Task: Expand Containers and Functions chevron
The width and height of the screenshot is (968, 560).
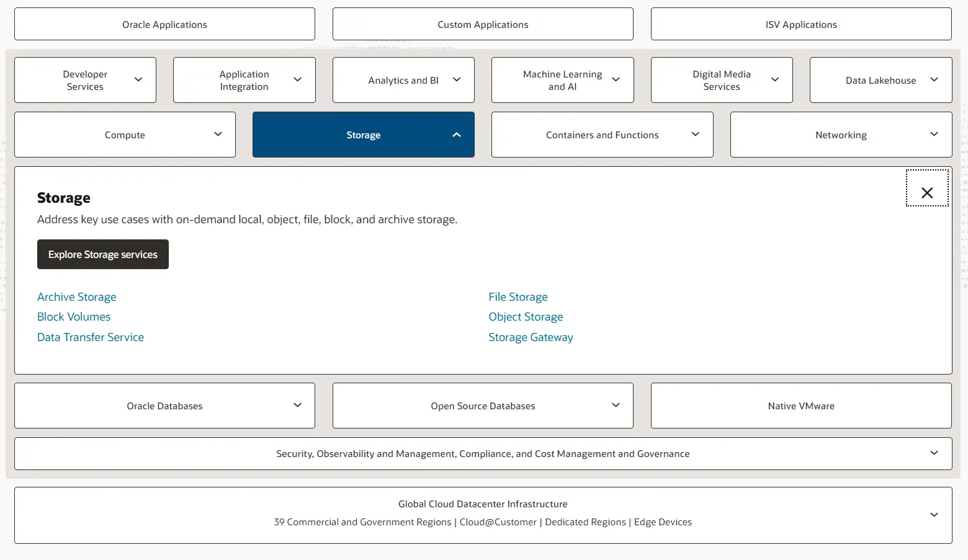Action: point(696,134)
